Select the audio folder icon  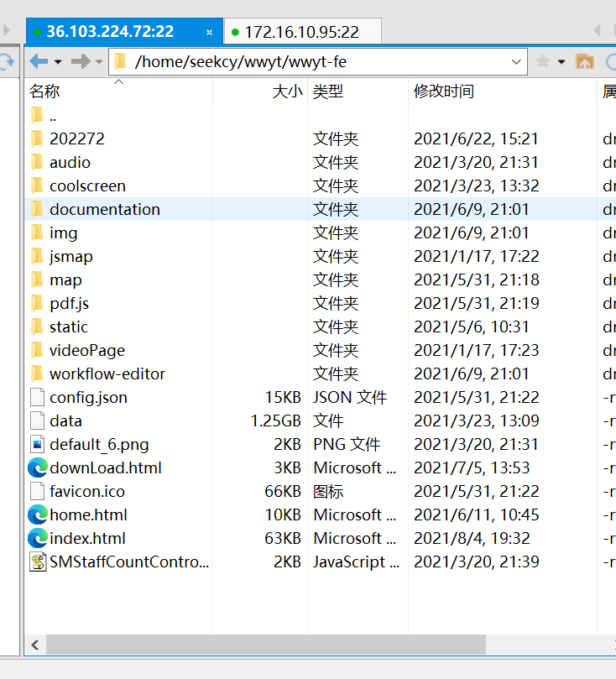coord(37,162)
